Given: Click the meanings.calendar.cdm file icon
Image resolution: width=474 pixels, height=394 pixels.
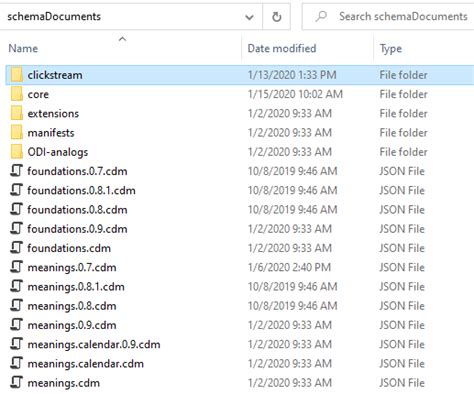Looking at the screenshot, I should tap(16, 363).
